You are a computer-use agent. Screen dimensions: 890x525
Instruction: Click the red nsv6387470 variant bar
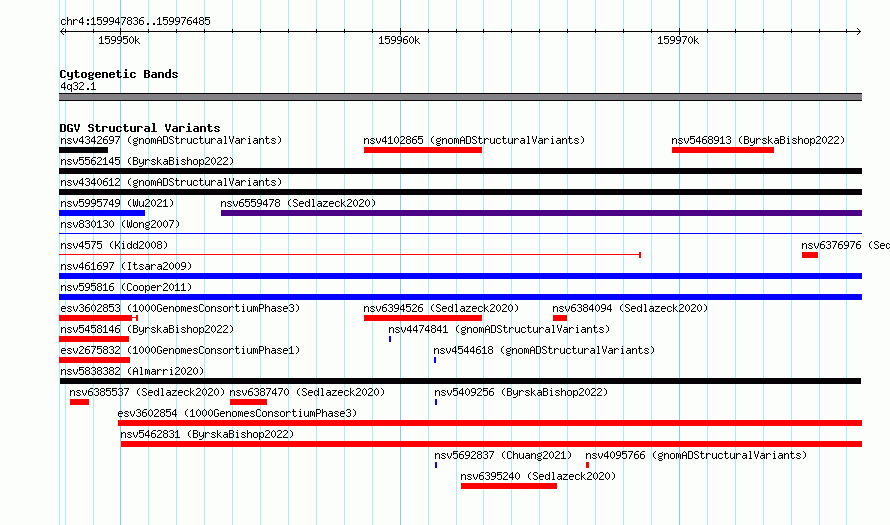[249, 402]
